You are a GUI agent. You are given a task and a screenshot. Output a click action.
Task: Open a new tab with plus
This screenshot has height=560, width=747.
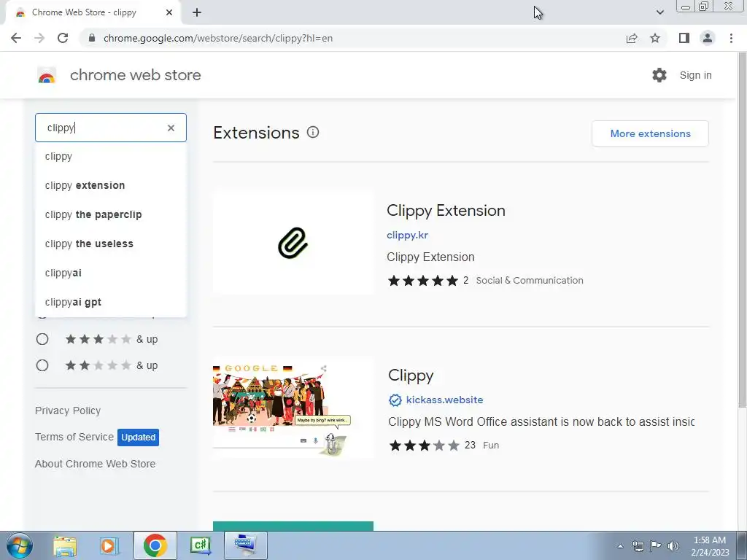(197, 13)
